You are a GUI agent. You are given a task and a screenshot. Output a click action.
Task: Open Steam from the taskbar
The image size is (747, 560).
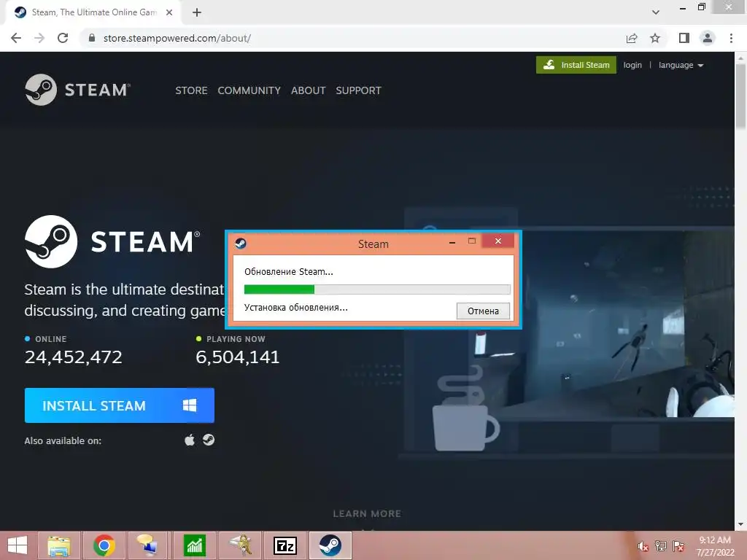[330, 545]
